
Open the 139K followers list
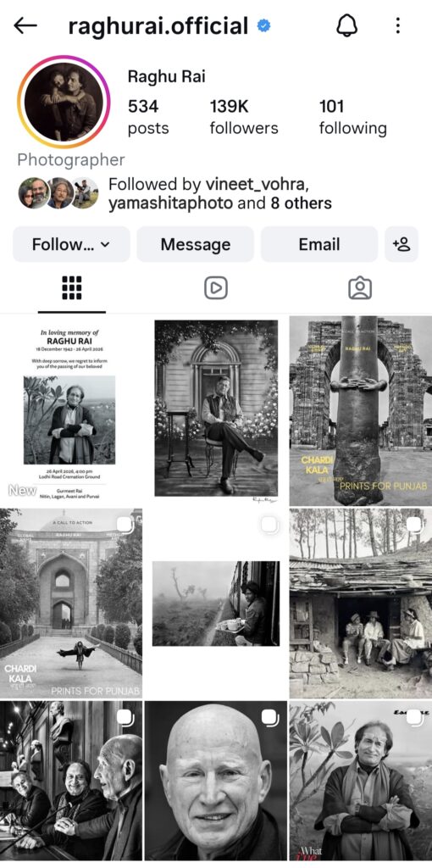click(244, 117)
